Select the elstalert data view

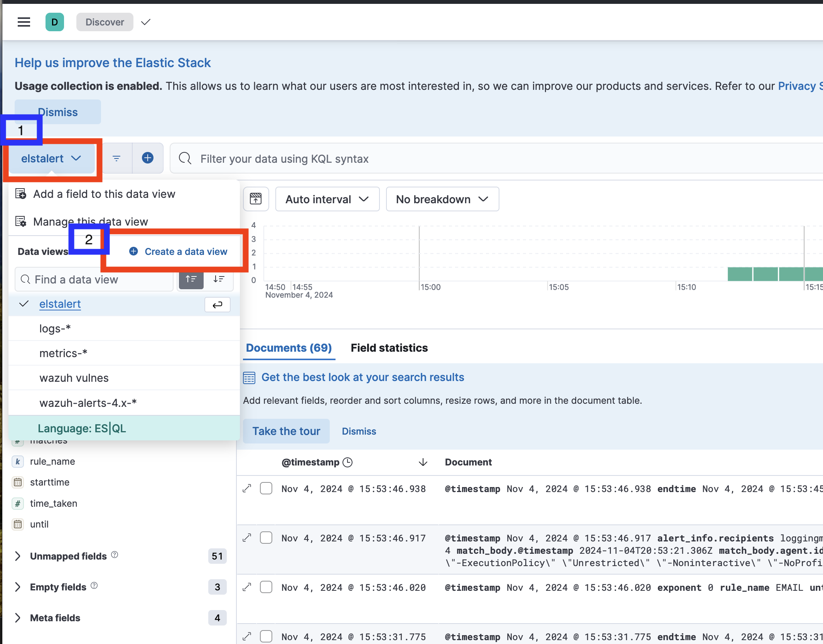click(60, 304)
